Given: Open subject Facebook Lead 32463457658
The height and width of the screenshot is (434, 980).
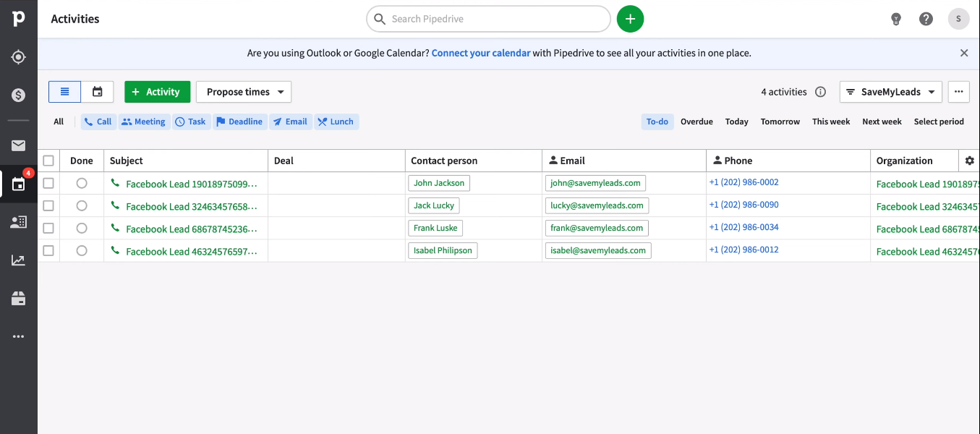Looking at the screenshot, I should tap(192, 206).
